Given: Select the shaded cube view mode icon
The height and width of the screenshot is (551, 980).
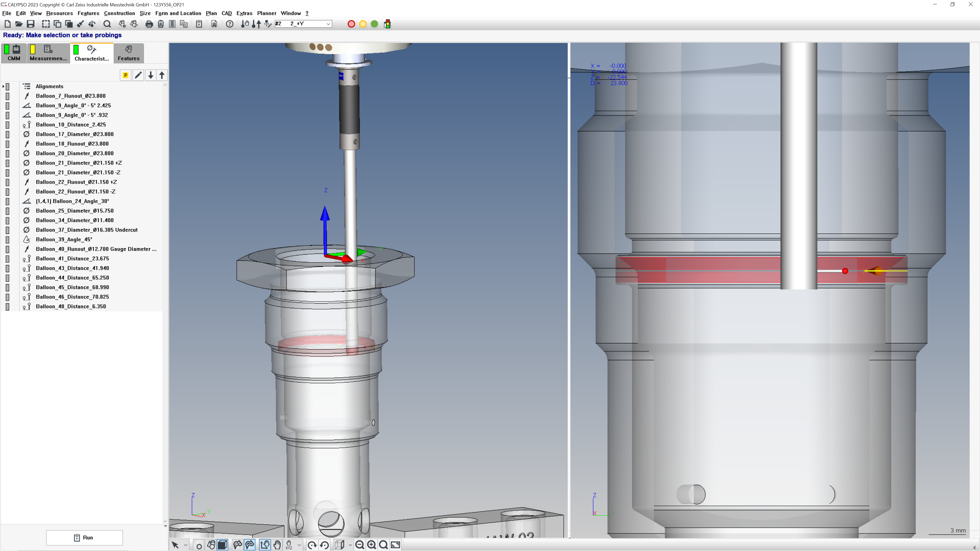Looking at the screenshot, I should pos(223,545).
